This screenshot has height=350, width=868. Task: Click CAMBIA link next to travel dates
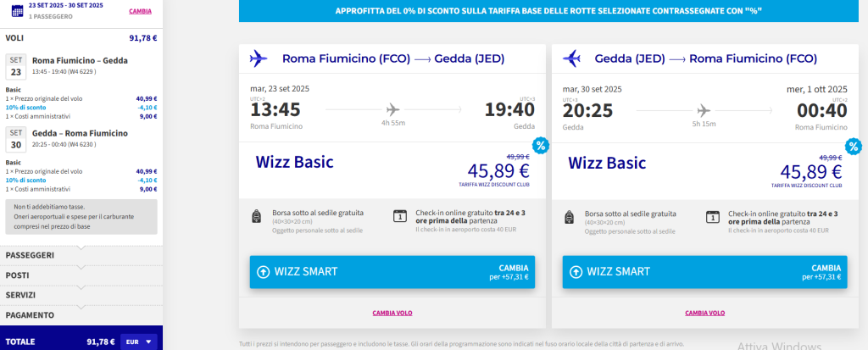[141, 11]
